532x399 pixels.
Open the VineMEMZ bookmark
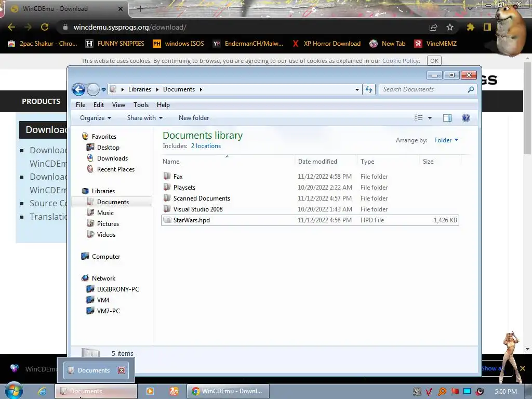click(x=436, y=44)
